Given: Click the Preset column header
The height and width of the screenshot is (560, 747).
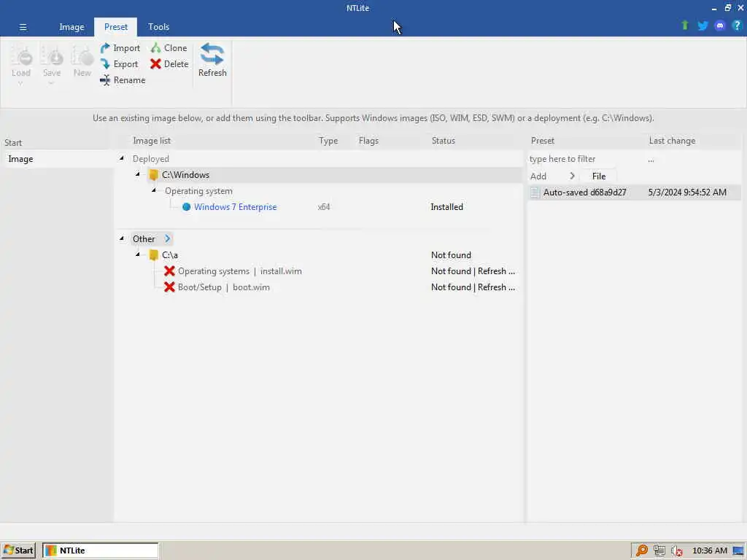Looking at the screenshot, I should coord(542,141).
